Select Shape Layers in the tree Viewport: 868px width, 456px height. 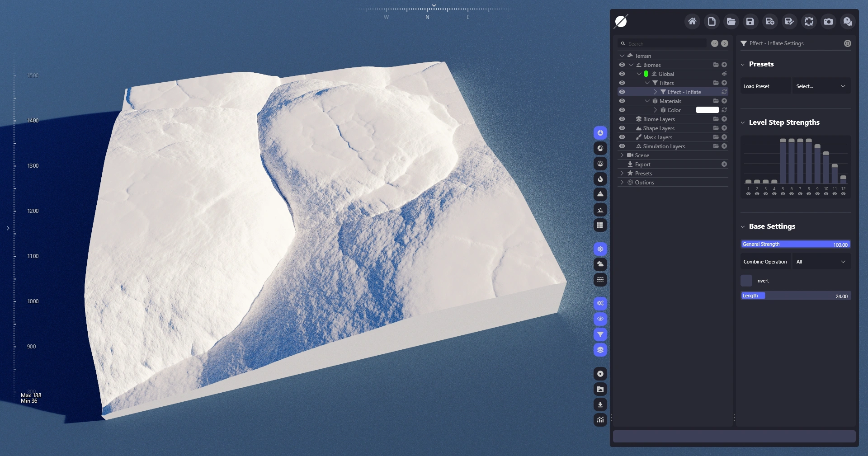tap(658, 128)
